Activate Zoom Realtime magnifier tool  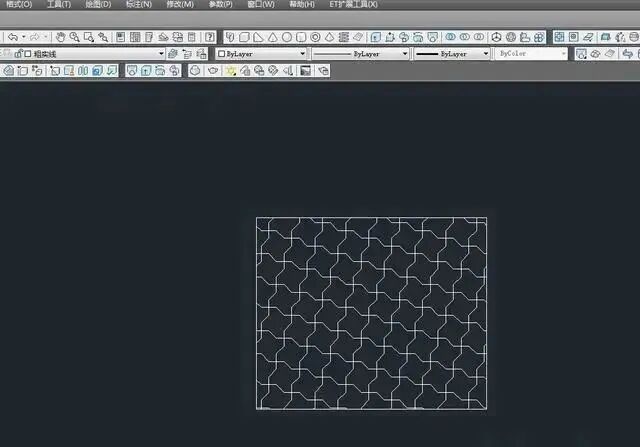[74, 37]
